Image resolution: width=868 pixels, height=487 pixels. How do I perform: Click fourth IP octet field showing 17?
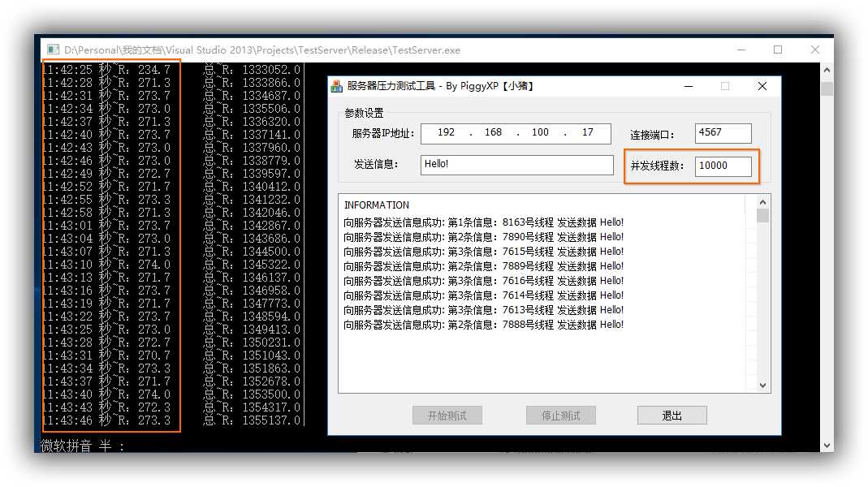(587, 133)
